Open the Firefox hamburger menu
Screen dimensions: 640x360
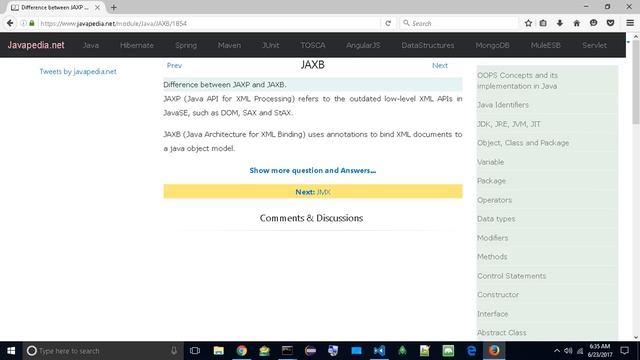pos(630,23)
